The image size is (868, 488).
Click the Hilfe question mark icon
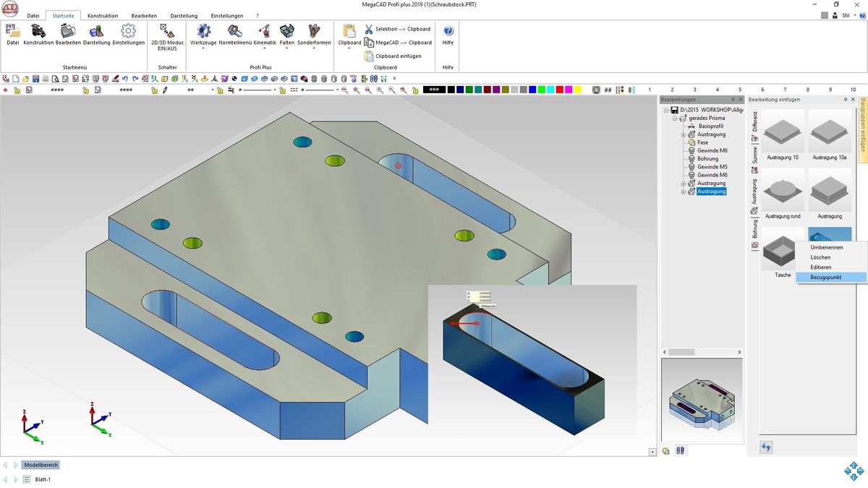coord(448,31)
